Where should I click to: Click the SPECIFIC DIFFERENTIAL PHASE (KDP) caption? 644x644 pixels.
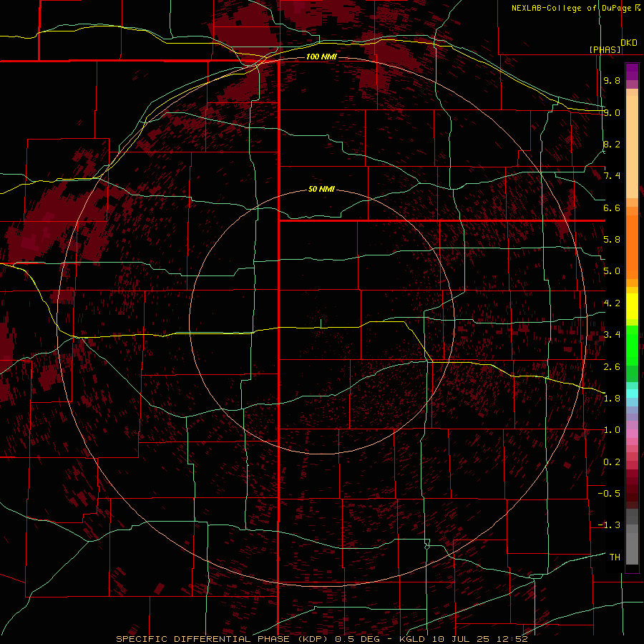pyautogui.click(x=222, y=639)
